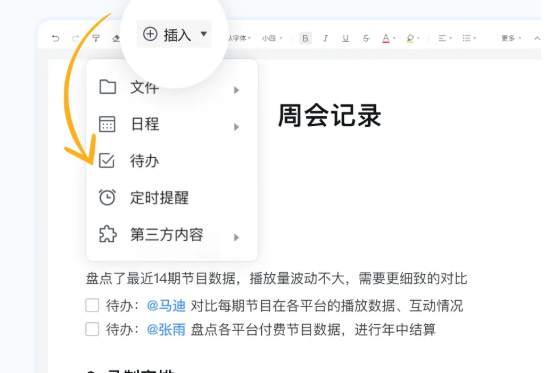
Task: Click the folder icon beside 文件
Action: pyautogui.click(x=108, y=87)
